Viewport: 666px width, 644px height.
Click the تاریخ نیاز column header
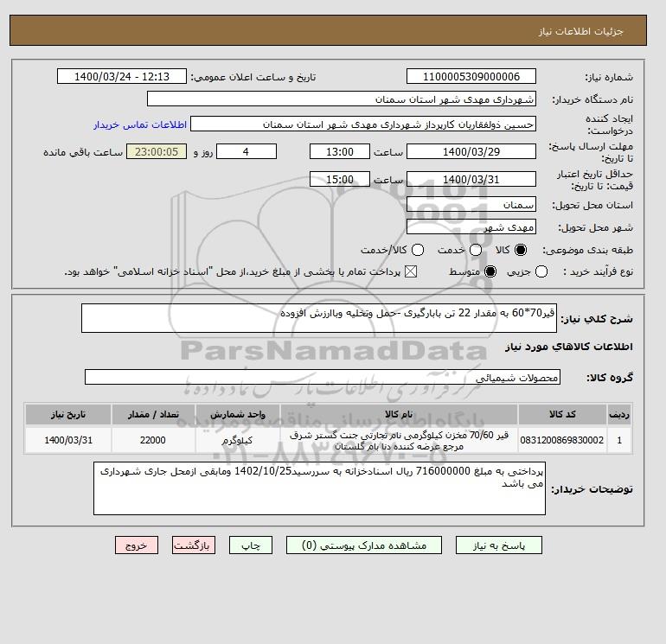[x=68, y=414]
